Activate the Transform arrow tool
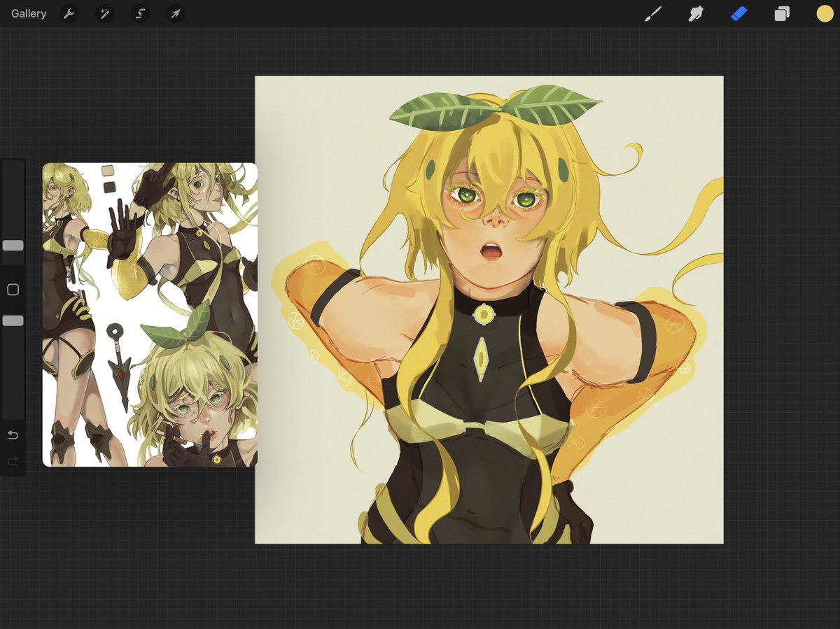The width and height of the screenshot is (840, 629). (176, 13)
